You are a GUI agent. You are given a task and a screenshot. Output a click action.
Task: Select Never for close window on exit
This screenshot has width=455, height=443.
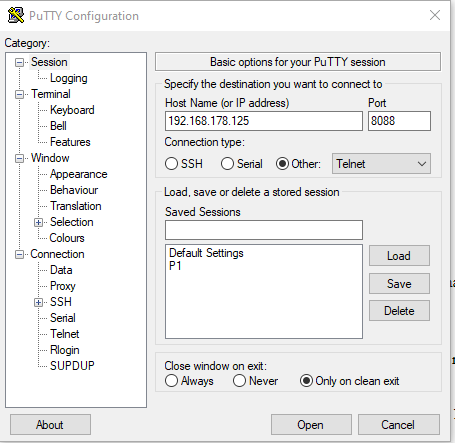239,381
